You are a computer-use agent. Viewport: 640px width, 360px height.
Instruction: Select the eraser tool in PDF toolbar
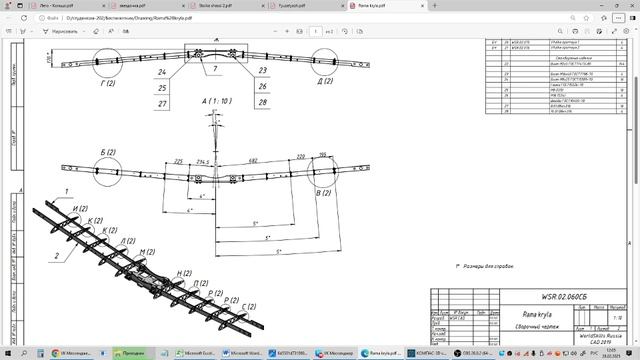(x=96, y=31)
